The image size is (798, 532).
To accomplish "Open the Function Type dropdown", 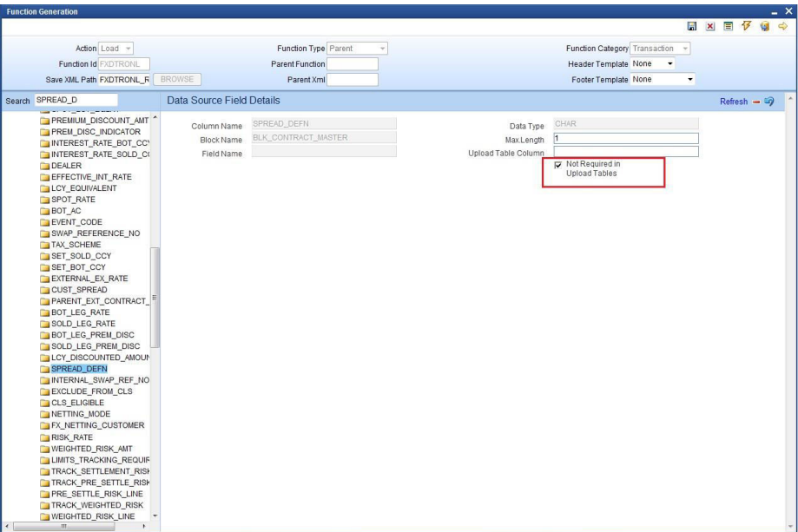I will (357, 49).
